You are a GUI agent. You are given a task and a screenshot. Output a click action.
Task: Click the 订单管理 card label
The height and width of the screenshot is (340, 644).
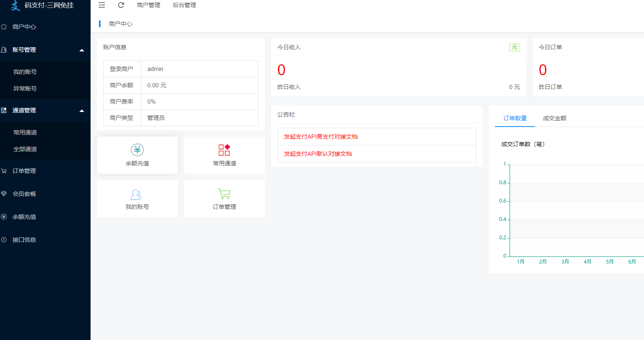tap(225, 207)
